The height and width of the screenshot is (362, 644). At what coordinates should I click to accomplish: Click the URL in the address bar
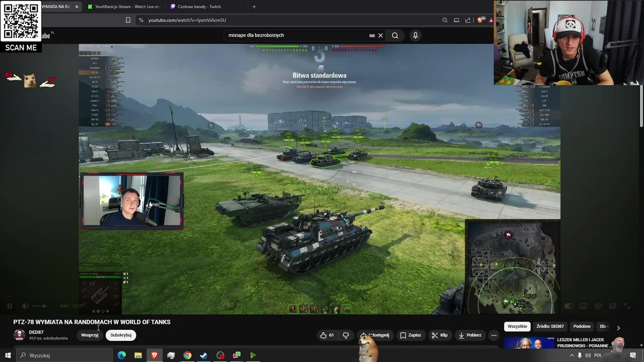[187, 20]
